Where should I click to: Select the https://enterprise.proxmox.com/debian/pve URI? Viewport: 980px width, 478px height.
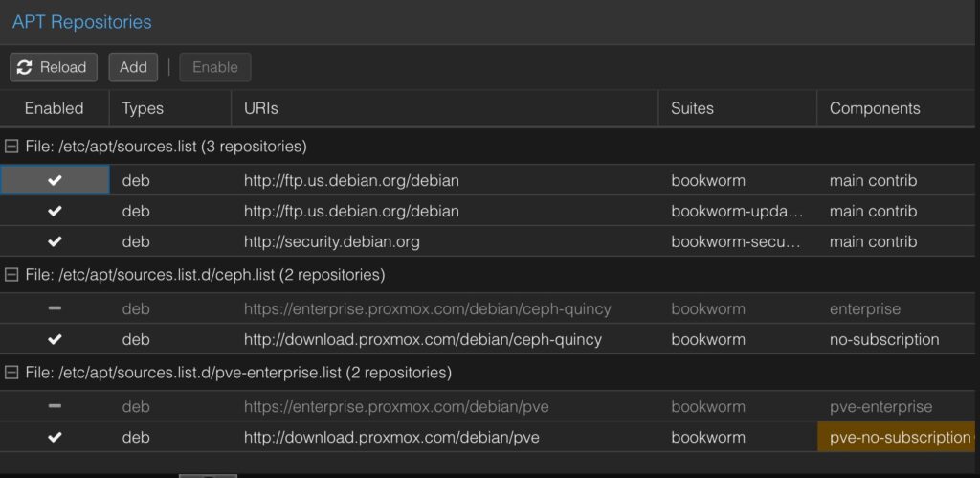point(396,407)
